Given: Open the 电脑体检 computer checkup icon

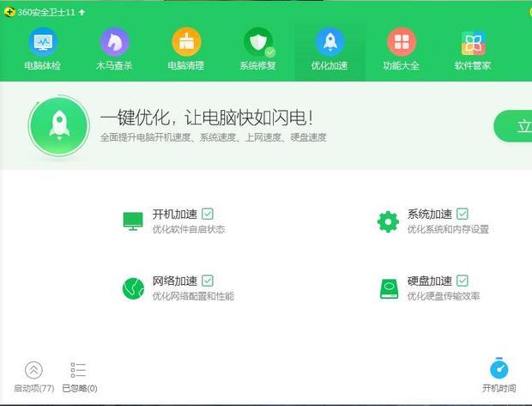Looking at the screenshot, I should point(43,42).
